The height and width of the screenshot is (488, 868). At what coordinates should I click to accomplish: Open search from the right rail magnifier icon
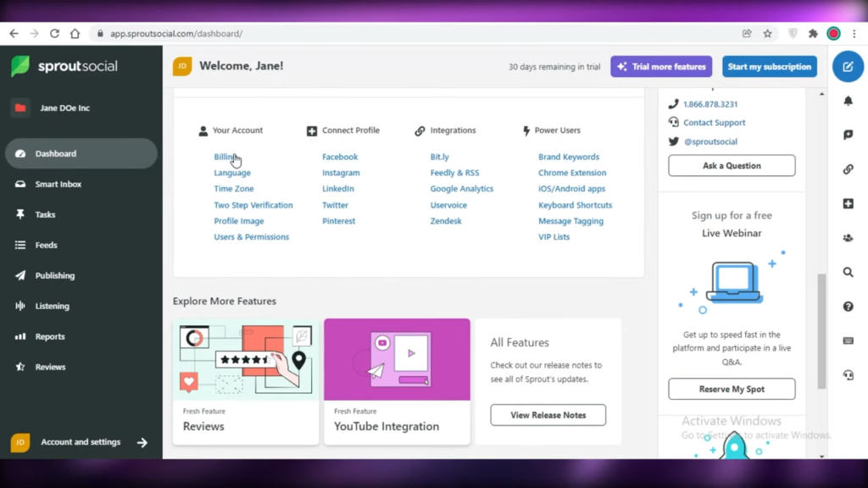[848, 272]
